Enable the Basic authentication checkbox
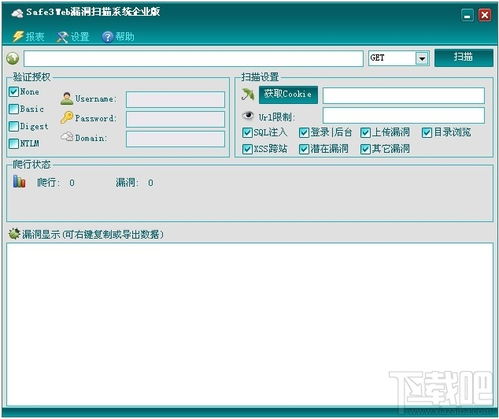 pos(14,109)
